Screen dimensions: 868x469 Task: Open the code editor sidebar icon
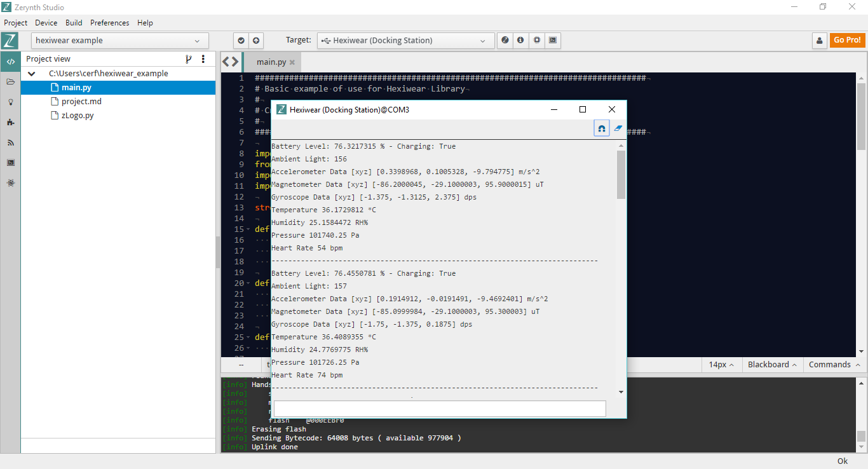(x=10, y=62)
